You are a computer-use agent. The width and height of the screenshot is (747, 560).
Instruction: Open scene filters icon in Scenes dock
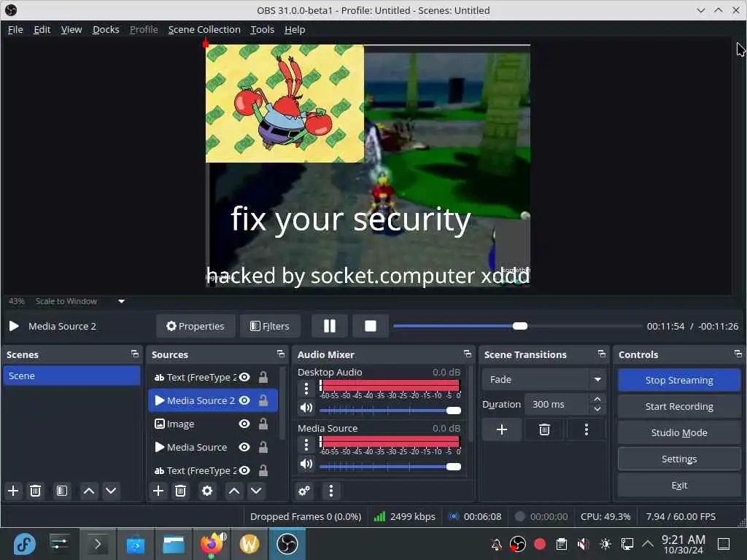click(62, 491)
